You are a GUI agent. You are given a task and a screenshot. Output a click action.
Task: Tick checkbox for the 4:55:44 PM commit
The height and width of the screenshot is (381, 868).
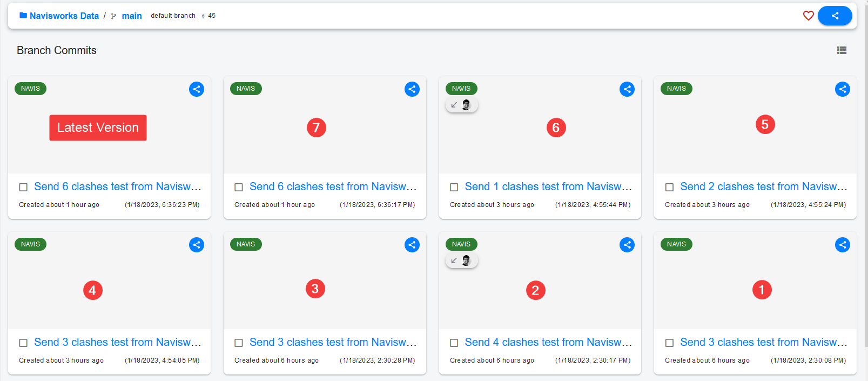pyautogui.click(x=454, y=187)
